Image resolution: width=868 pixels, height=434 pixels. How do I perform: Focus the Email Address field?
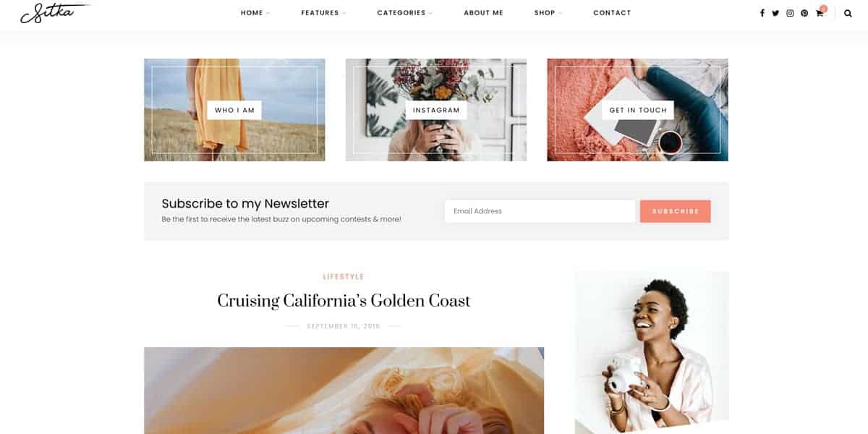coord(540,211)
